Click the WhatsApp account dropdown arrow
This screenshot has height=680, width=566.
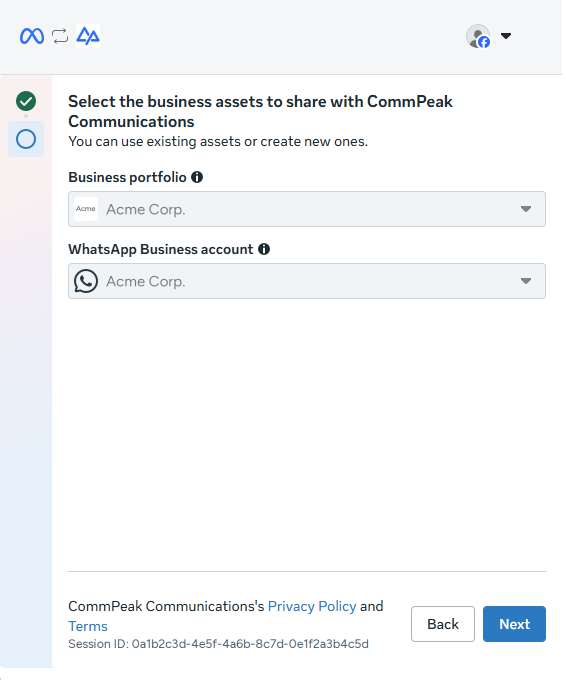pos(526,281)
